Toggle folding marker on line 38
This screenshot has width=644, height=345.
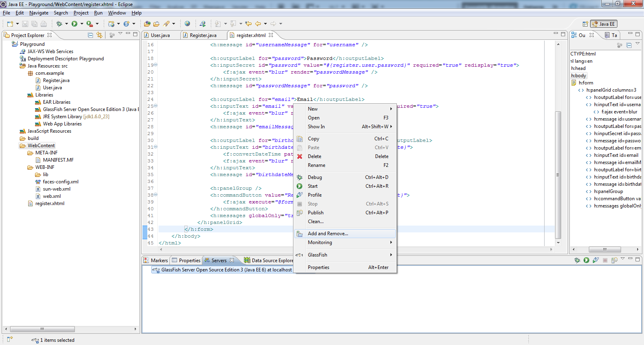(x=156, y=195)
